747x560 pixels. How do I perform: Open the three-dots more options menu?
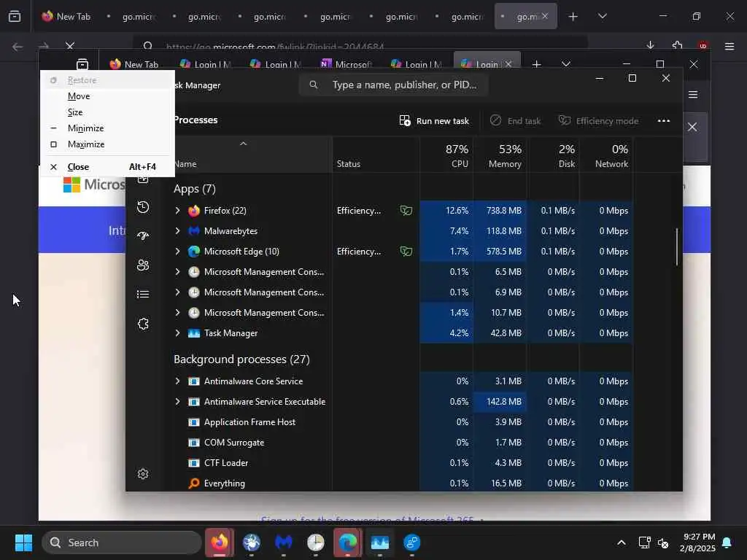(664, 121)
